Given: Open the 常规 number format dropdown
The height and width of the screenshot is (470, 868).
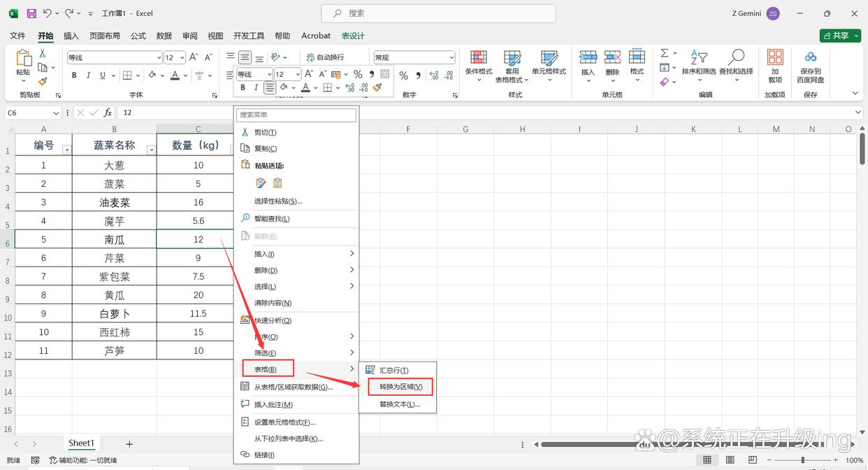Looking at the screenshot, I should [x=451, y=57].
